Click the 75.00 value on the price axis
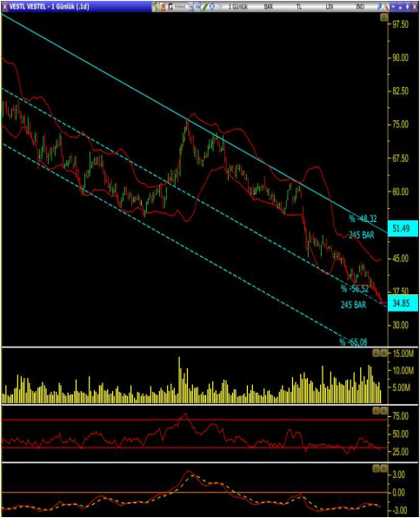Viewport: 420px width, 518px height. [x=400, y=124]
